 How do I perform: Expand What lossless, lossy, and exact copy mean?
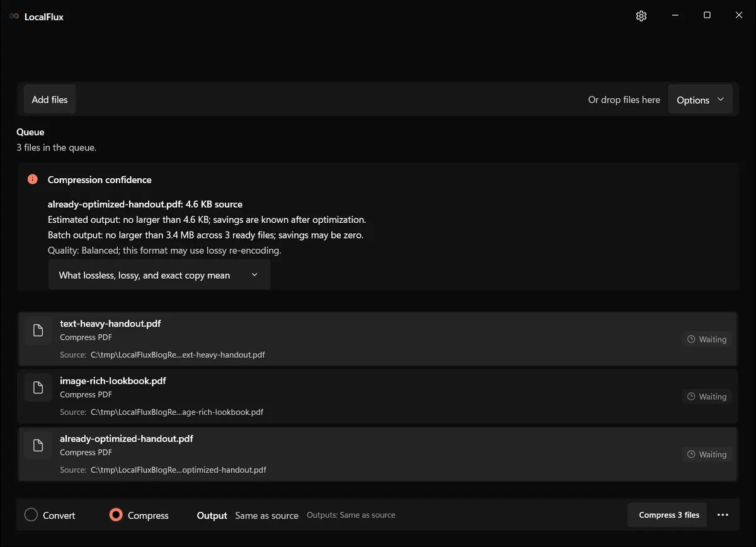click(x=159, y=275)
